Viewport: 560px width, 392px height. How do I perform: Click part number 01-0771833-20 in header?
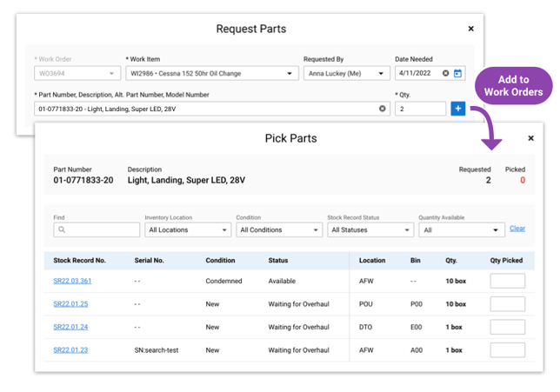(x=83, y=180)
